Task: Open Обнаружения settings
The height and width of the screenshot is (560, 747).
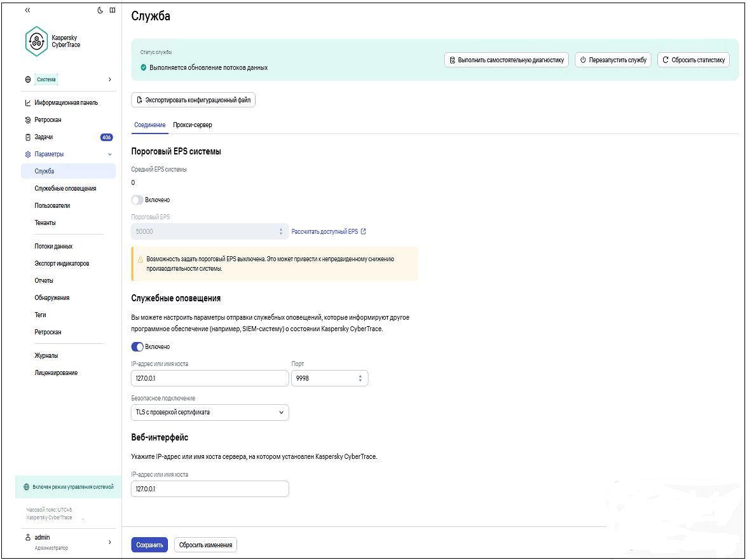Action: pyautogui.click(x=52, y=298)
